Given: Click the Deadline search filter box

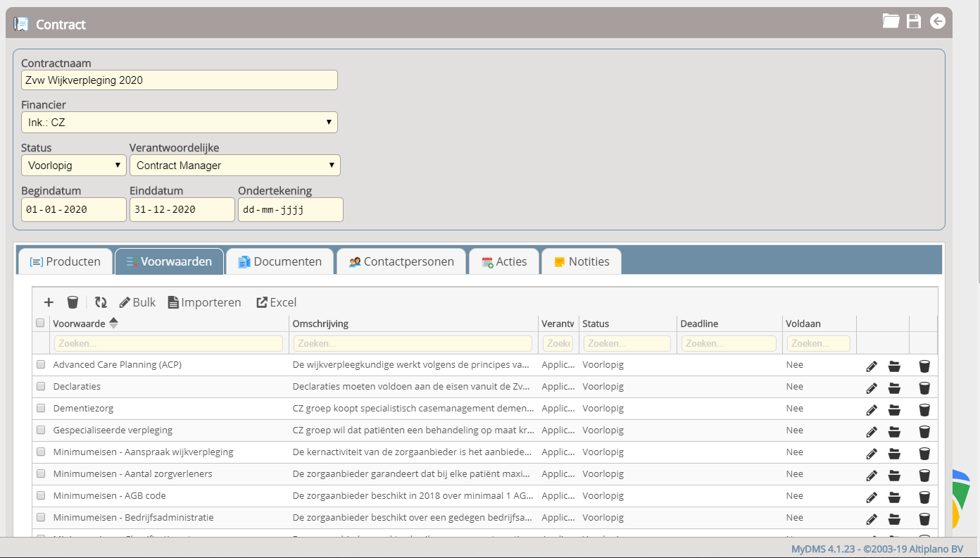Looking at the screenshot, I should tap(729, 343).
